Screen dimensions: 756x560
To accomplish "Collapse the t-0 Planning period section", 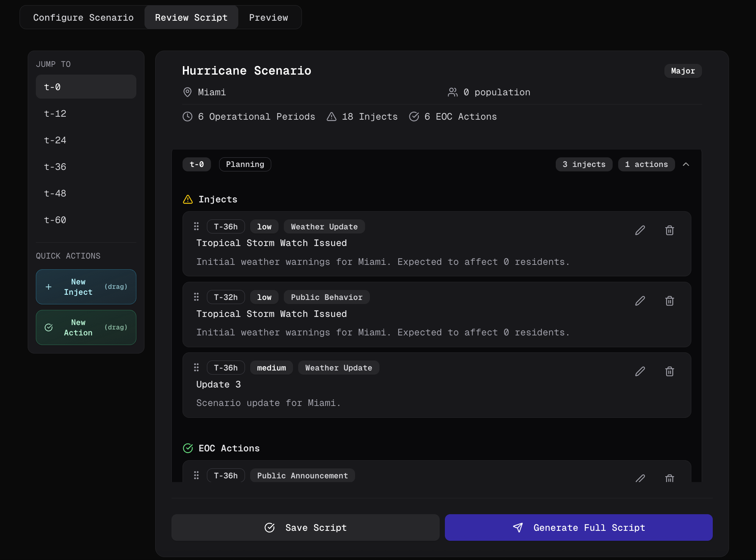I will click(686, 164).
